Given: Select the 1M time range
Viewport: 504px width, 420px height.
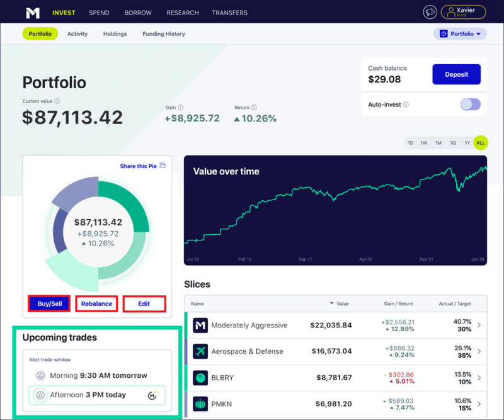Looking at the screenshot, I should (438, 143).
